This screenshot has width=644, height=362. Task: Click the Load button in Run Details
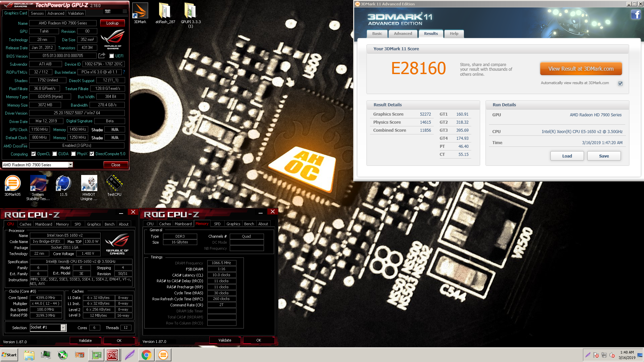coord(567,156)
